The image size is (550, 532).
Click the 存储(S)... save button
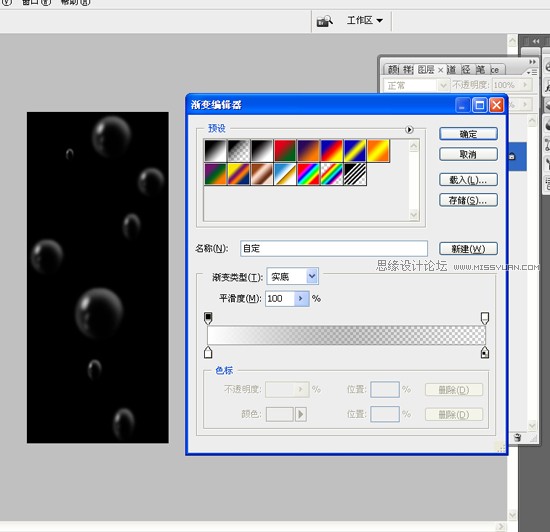click(x=468, y=200)
